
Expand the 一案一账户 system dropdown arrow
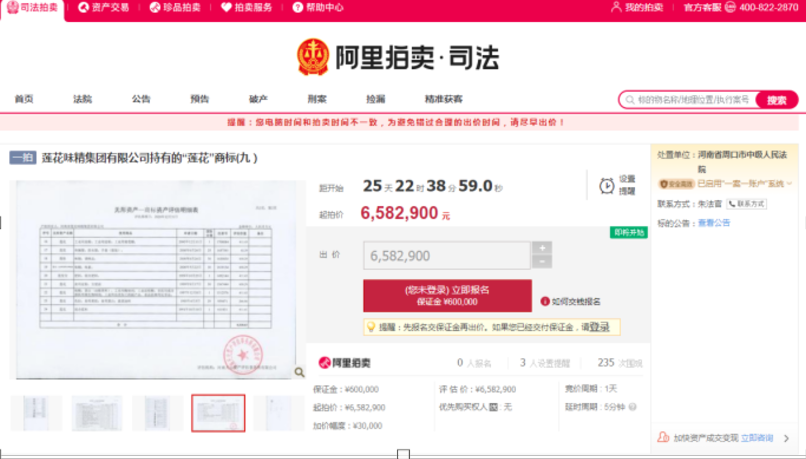(791, 184)
